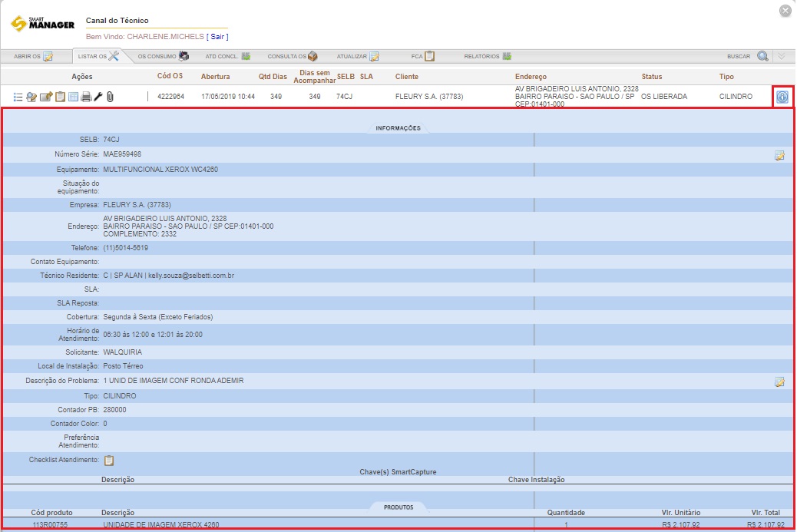Click the Chave(s) SmartCapture heading
Viewport: 797px width, 532px height.
398,472
